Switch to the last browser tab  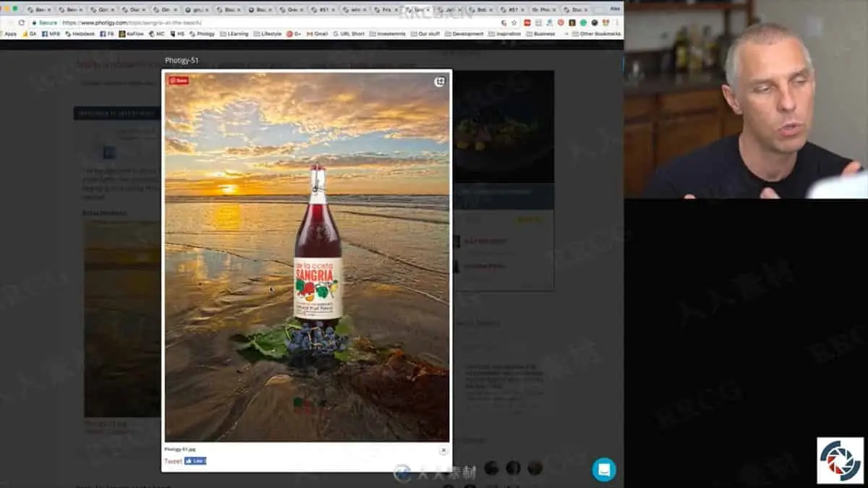576,9
